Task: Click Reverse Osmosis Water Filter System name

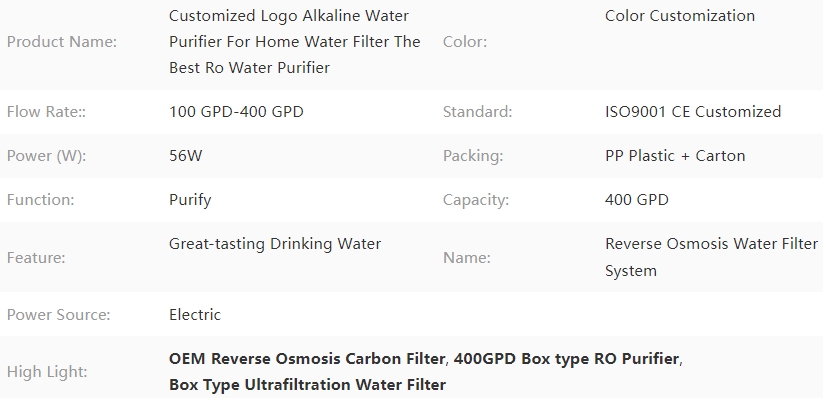Action: tap(711, 257)
